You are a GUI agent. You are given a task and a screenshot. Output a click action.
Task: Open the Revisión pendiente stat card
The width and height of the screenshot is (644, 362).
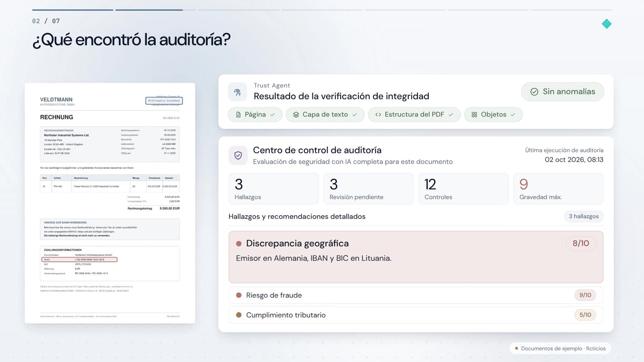click(x=368, y=189)
